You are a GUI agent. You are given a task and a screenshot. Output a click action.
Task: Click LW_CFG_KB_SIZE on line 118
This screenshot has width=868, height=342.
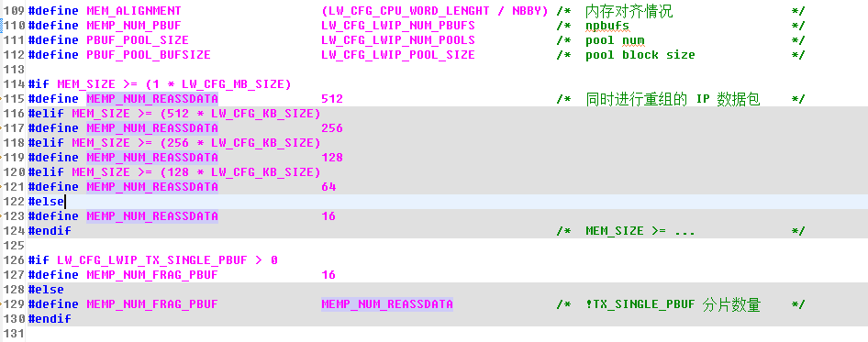tap(262, 143)
